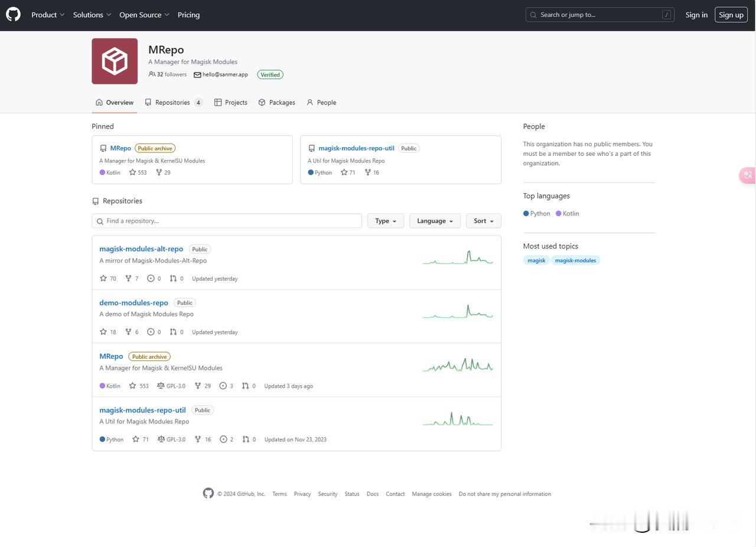The height and width of the screenshot is (547, 756).
Task: Open the demo-modules-repo repository link
Action: click(x=133, y=302)
